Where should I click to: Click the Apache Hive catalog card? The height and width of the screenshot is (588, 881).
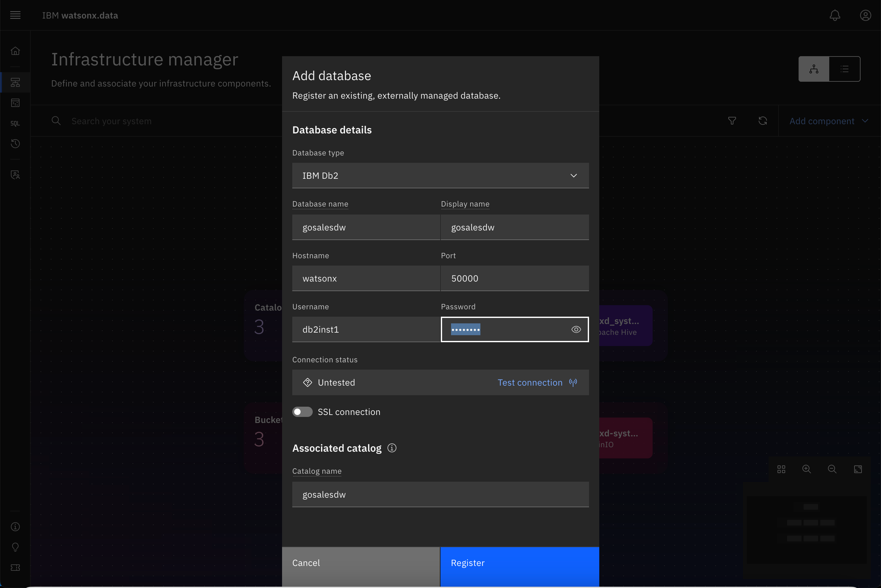(626, 326)
